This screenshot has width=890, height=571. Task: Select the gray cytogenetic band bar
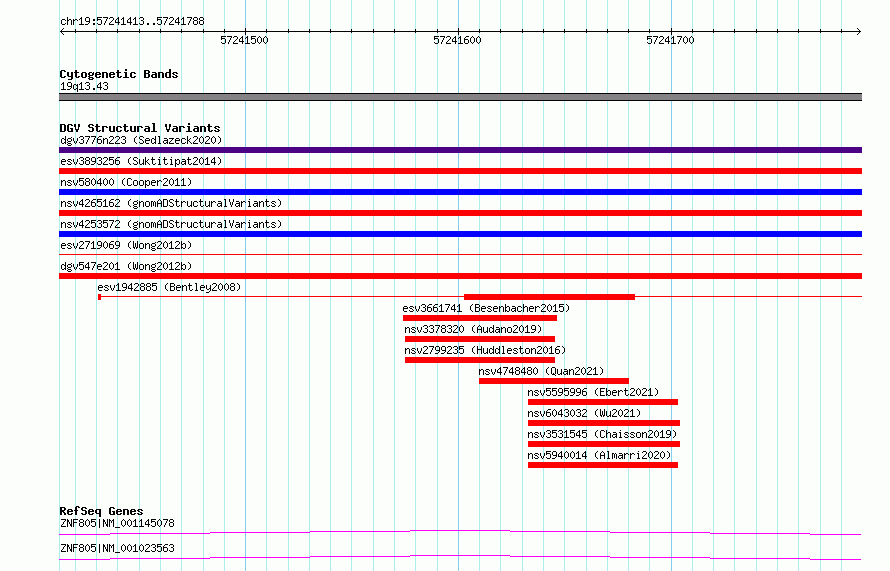(x=460, y=97)
